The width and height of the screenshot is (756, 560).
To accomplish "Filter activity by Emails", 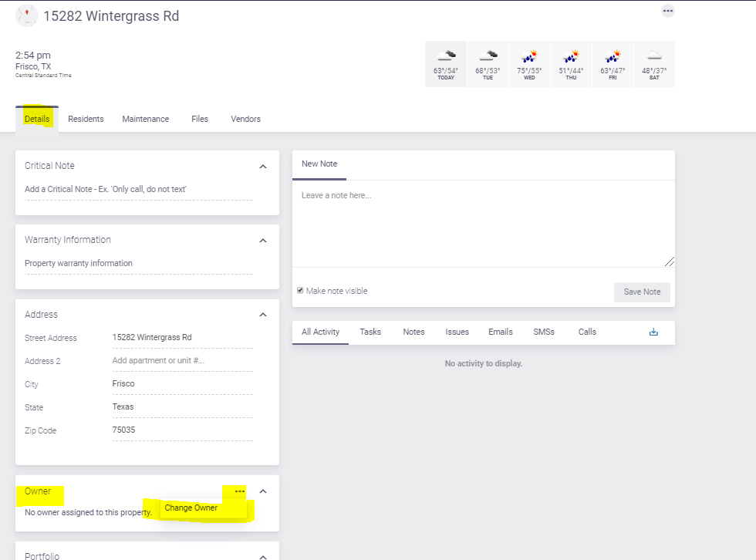I will 501,332.
